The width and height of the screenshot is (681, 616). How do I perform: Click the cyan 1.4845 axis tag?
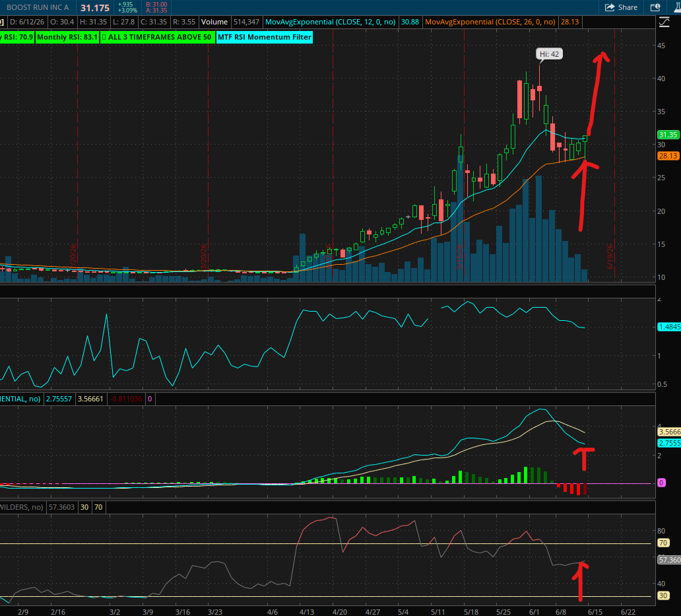[669, 327]
